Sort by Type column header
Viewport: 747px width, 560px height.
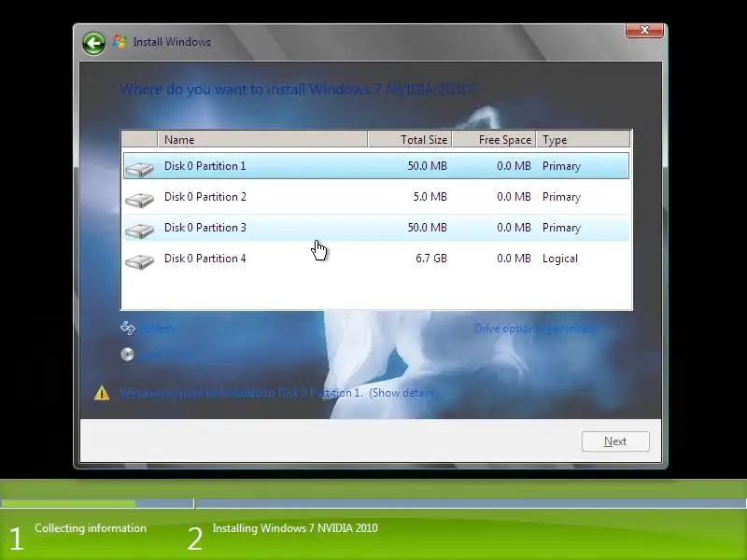click(x=583, y=139)
